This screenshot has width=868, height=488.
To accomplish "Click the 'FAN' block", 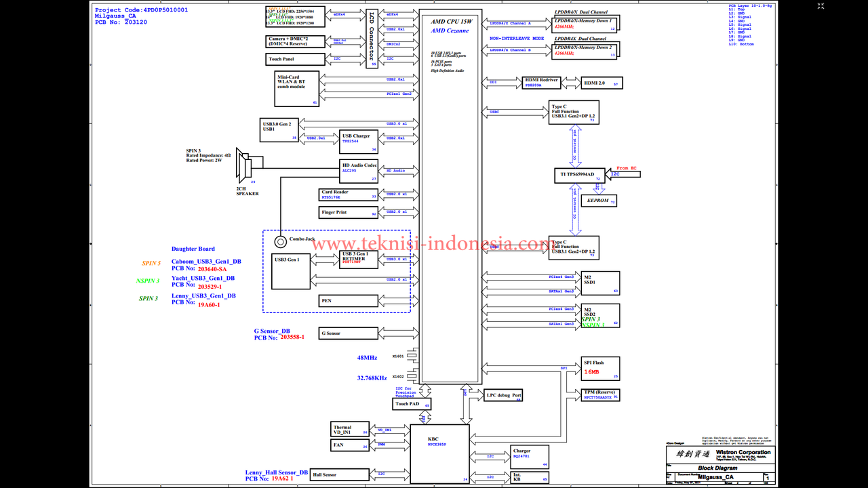I will (351, 446).
